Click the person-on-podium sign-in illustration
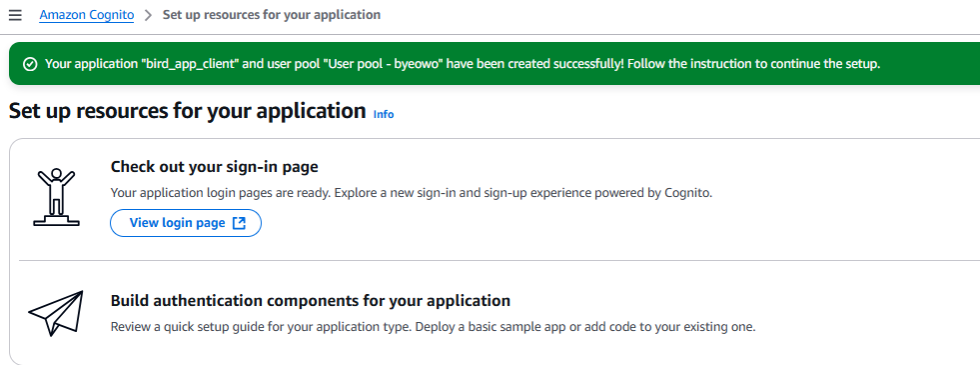Screen dimensions: 980x365 (x=56, y=197)
